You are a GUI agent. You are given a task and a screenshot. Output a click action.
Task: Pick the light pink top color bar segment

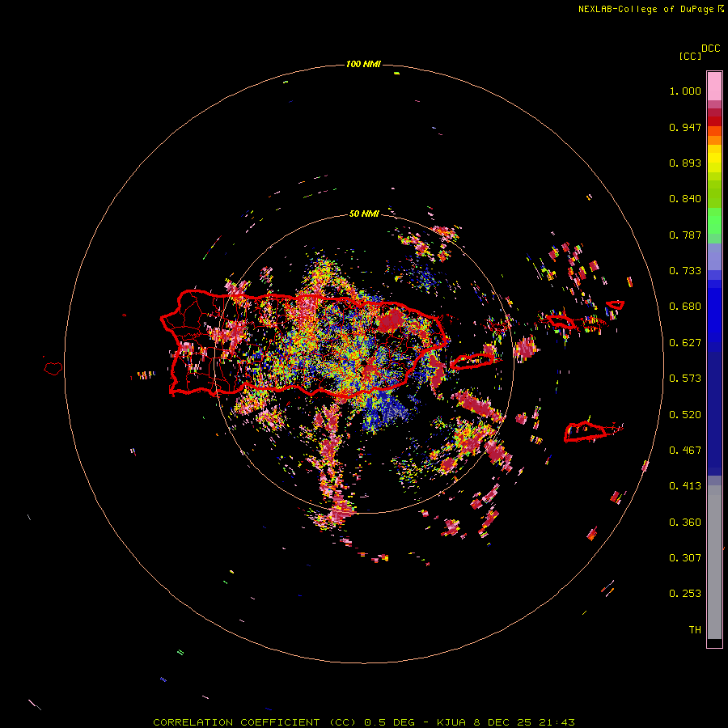(x=714, y=86)
